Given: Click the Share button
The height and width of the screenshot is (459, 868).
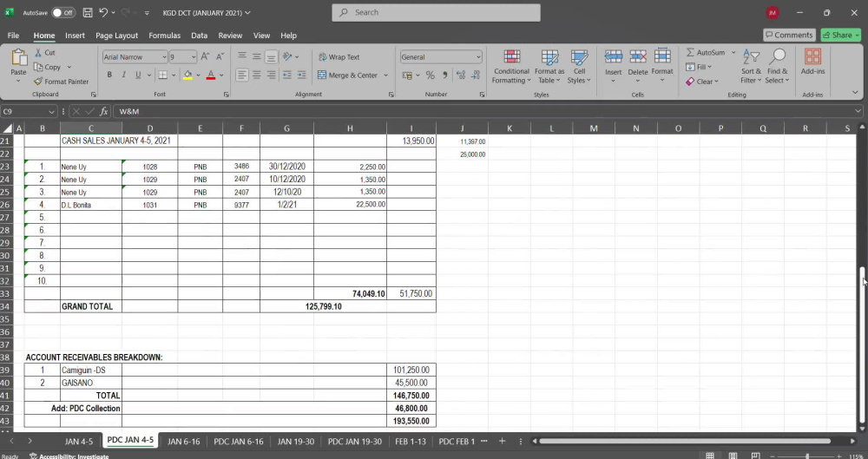Looking at the screenshot, I should click(x=841, y=35).
